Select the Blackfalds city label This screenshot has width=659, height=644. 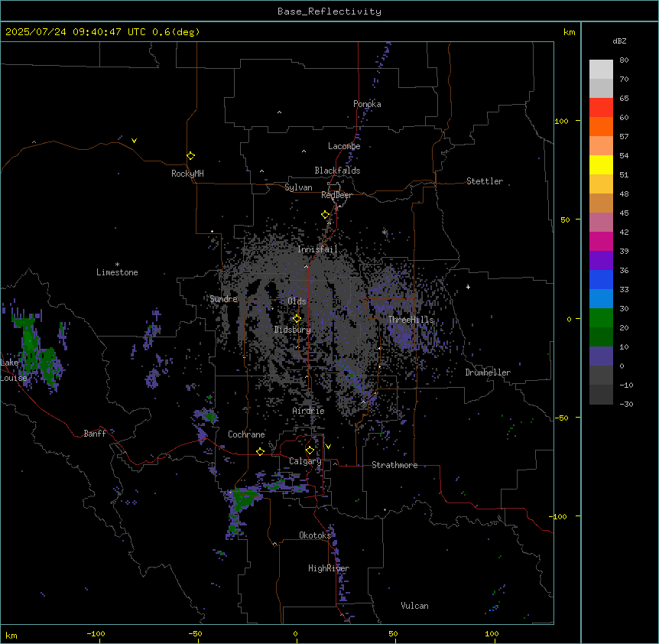(x=337, y=171)
